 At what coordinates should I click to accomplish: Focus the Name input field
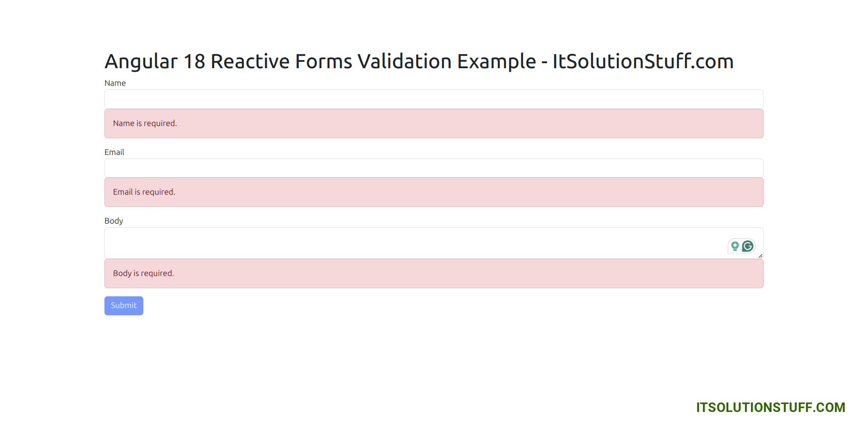[434, 99]
